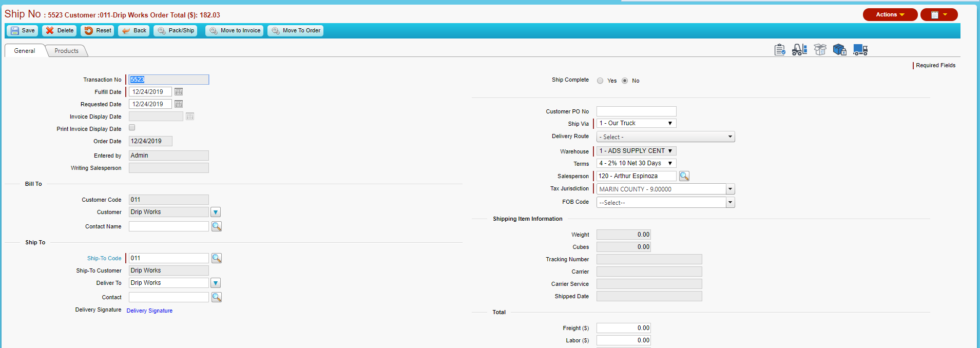Expand the FOB Code combo box
980x348 pixels.
[731, 203]
